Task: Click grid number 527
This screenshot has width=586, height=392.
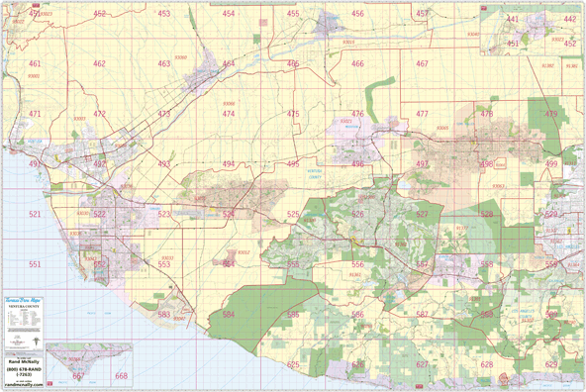Action: [422, 214]
